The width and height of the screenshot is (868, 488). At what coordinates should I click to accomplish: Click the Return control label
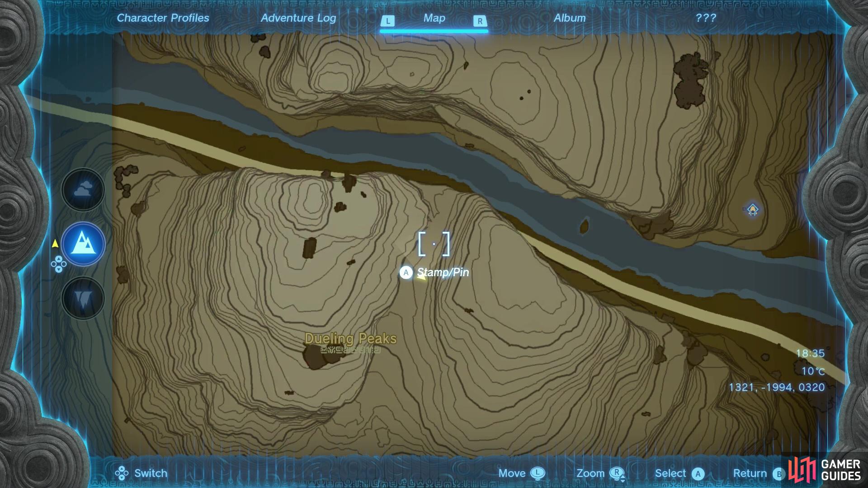tap(750, 474)
